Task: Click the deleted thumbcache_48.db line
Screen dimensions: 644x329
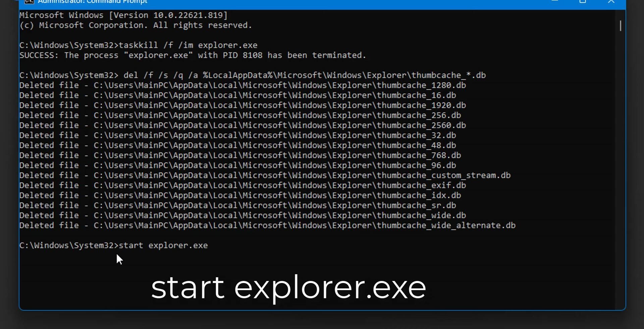Action: [x=238, y=145]
